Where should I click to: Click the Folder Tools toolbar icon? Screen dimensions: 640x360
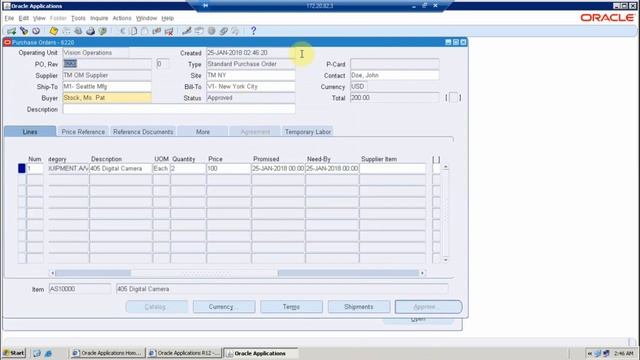[236, 31]
